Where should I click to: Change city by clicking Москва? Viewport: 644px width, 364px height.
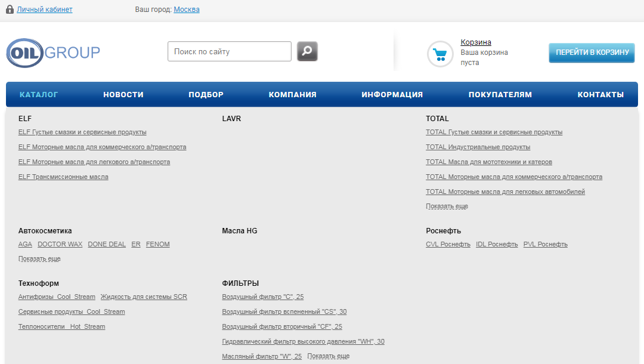click(187, 10)
